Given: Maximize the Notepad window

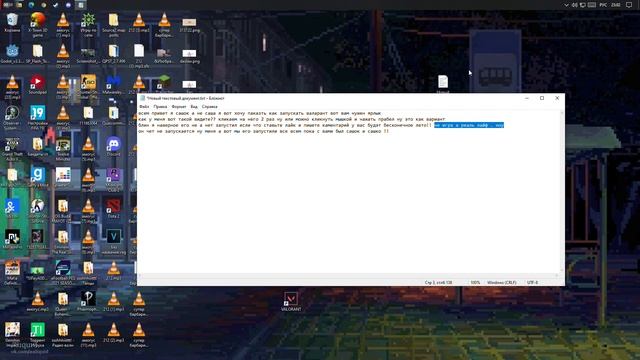Looking at the screenshot, I should click(542, 98).
